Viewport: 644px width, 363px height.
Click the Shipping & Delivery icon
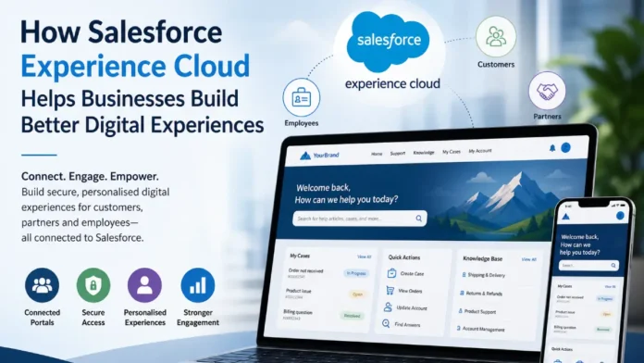point(464,274)
